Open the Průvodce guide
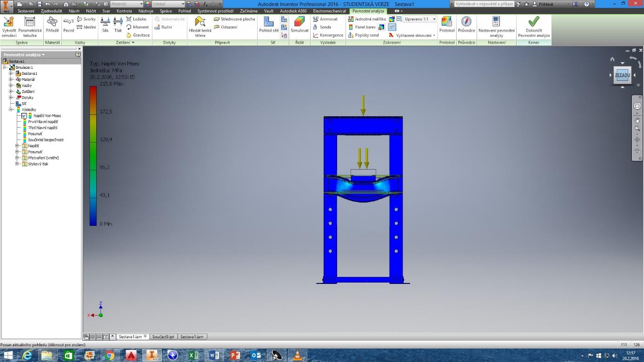 [x=466, y=25]
